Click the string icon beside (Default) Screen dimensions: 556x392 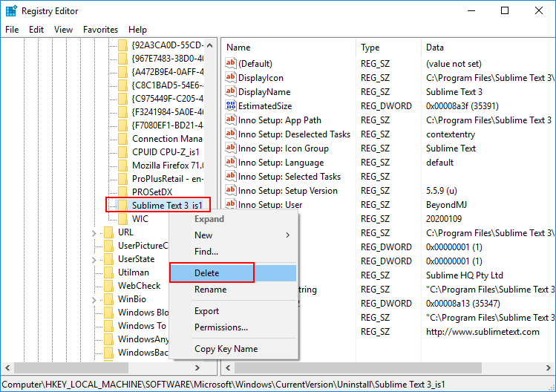click(230, 63)
